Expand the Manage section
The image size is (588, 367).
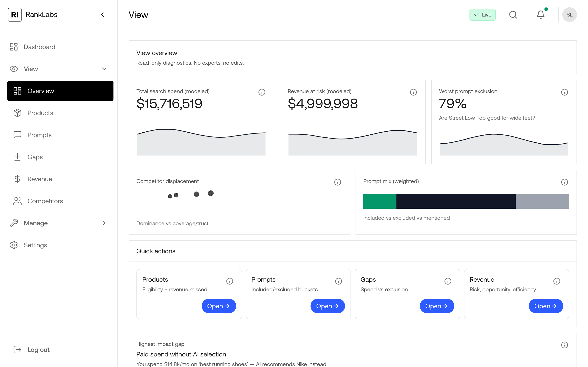(x=104, y=223)
